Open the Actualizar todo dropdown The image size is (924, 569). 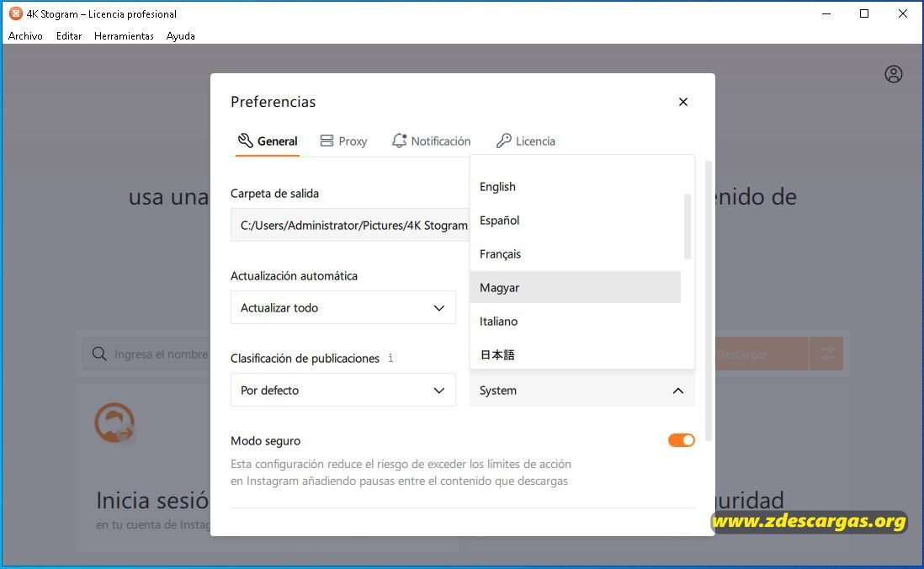pyautogui.click(x=343, y=308)
